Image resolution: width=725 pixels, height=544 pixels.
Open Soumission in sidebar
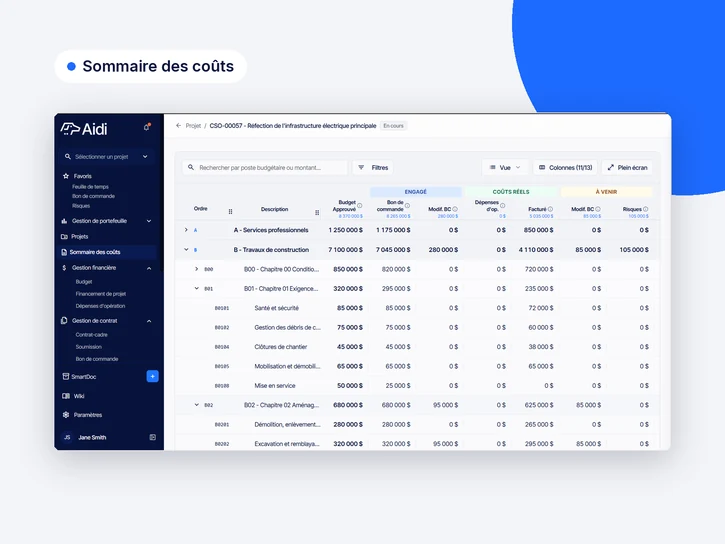point(88,347)
